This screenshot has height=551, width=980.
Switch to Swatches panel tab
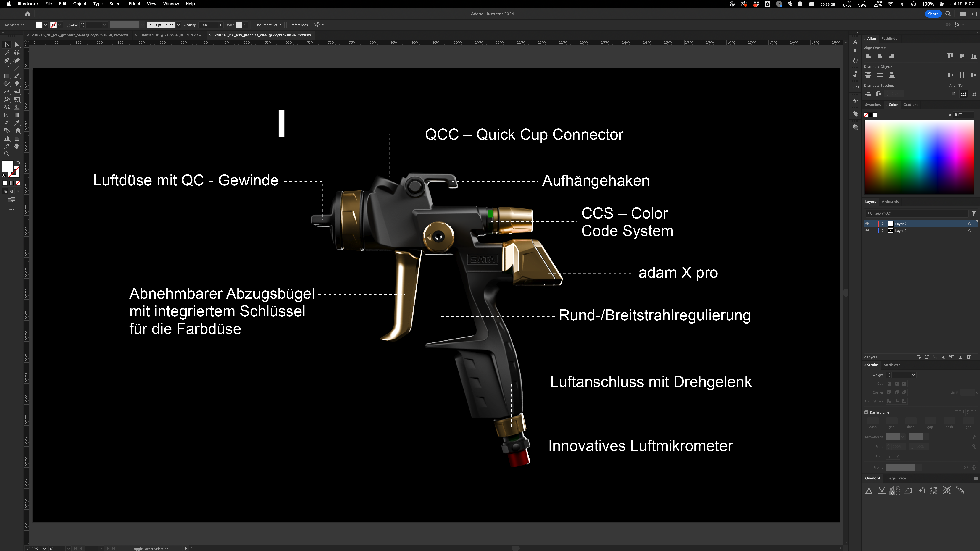[x=873, y=105]
